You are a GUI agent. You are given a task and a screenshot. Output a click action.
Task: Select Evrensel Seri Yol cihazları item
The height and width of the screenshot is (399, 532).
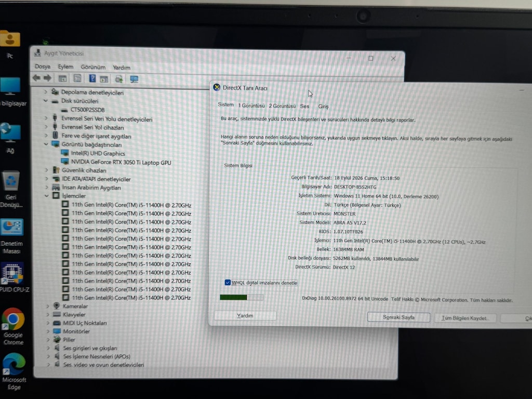pos(92,128)
